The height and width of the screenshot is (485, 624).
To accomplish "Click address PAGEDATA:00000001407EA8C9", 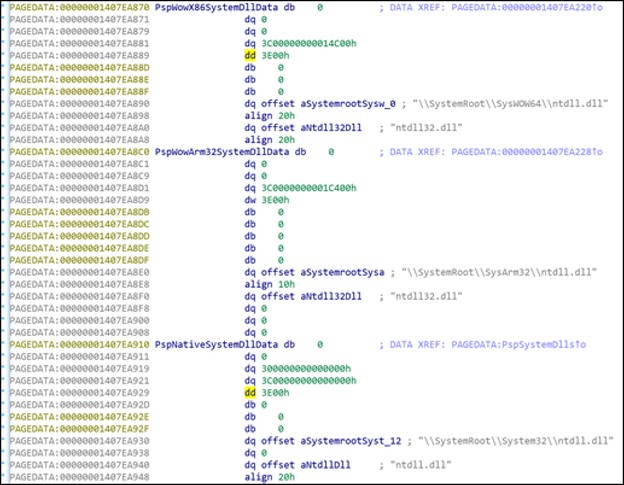I will pos(80,176).
